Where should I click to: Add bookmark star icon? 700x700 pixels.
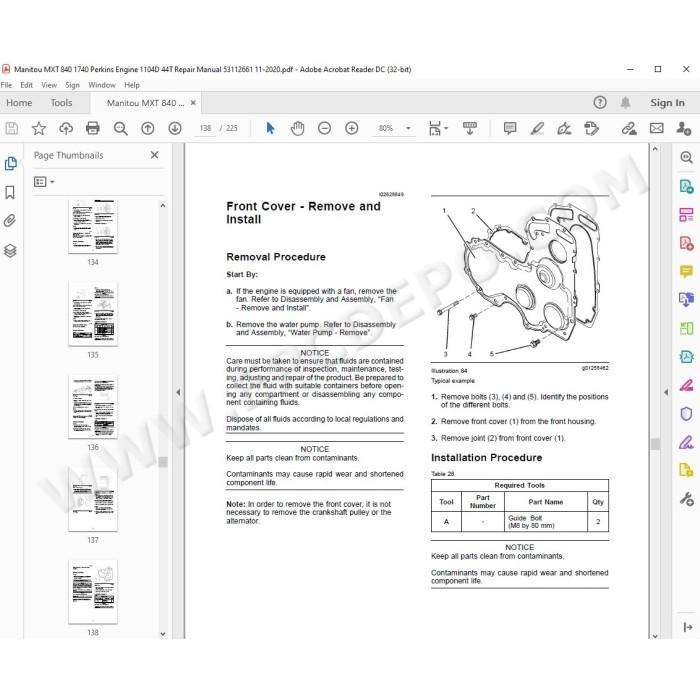(39, 129)
